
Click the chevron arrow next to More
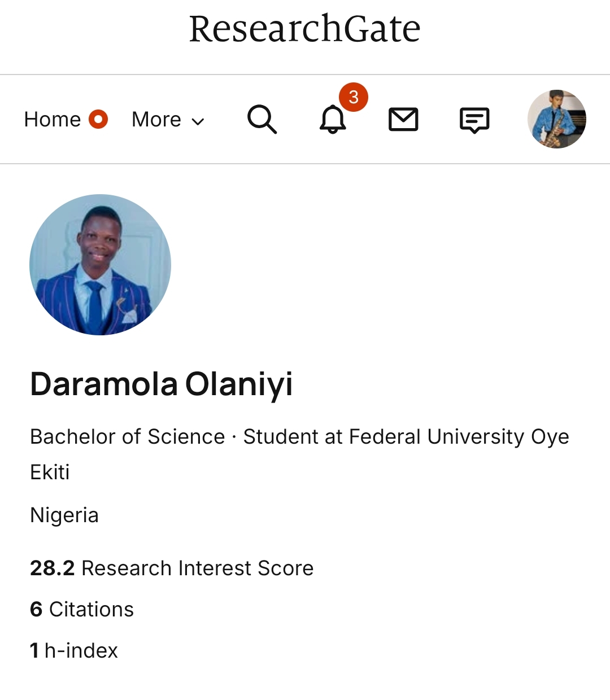[x=198, y=121]
